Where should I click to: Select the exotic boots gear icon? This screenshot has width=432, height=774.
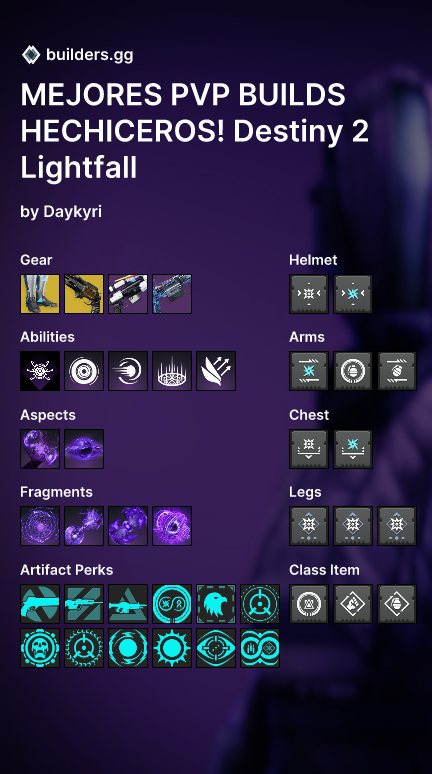[40, 294]
